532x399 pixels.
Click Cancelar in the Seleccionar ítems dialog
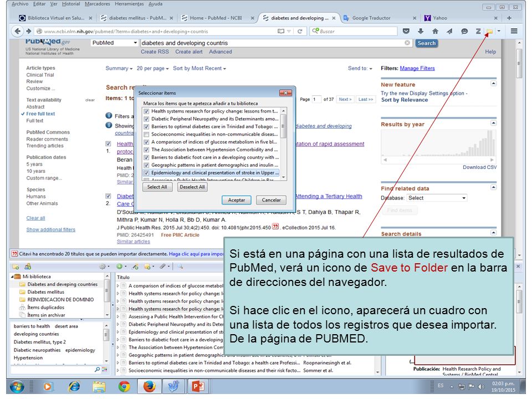[x=271, y=200]
